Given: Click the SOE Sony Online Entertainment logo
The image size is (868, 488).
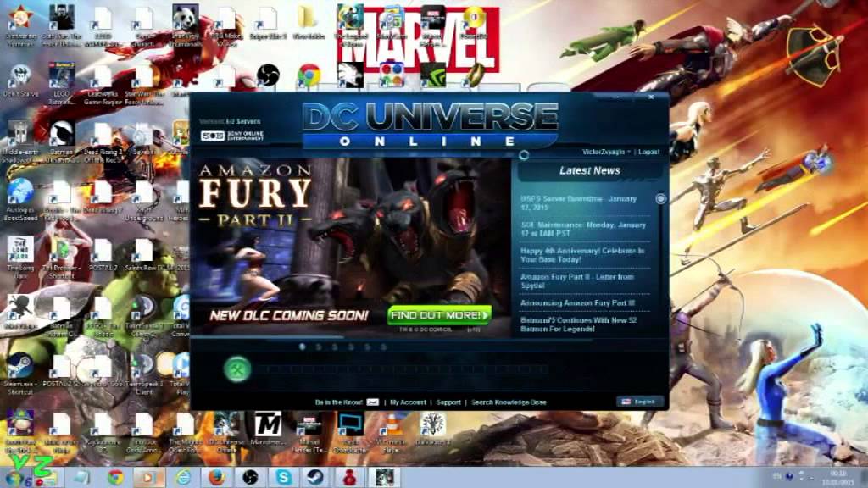Looking at the screenshot, I should 232,136.
